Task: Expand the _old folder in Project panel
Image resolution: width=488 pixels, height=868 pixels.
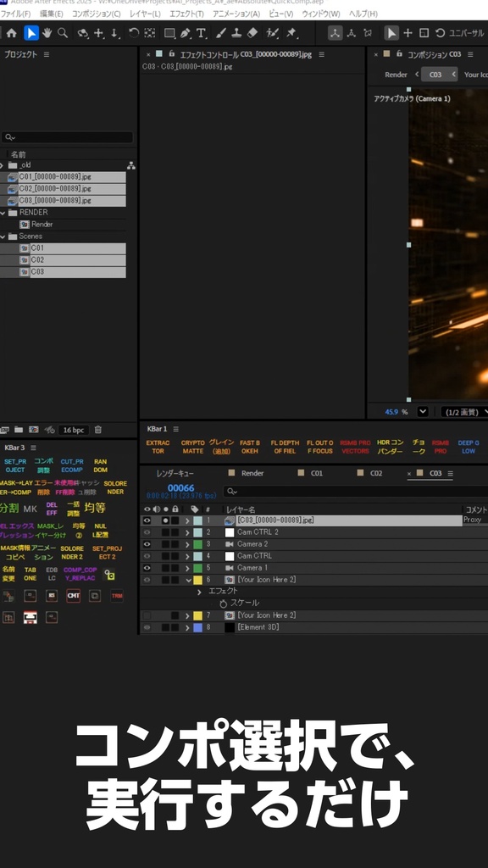Action: [3, 165]
